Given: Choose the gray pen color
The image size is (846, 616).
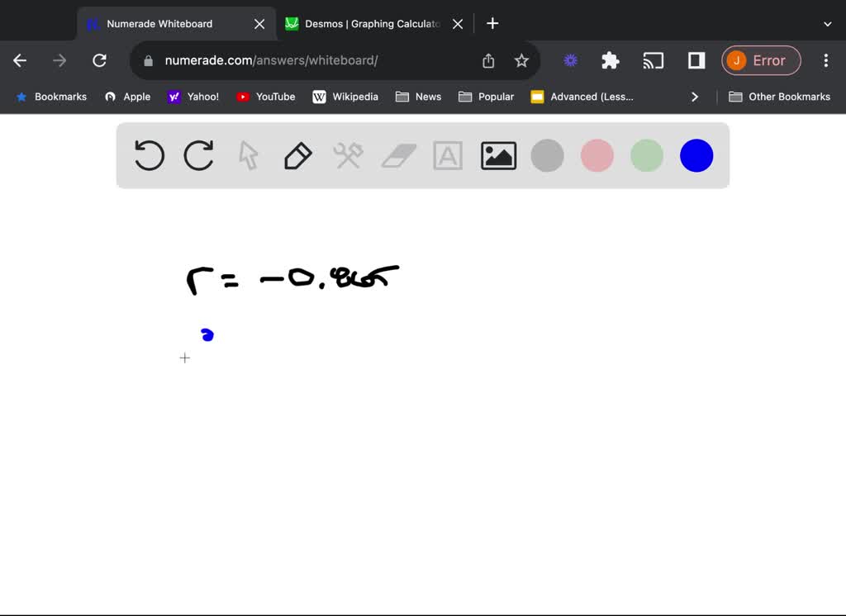Looking at the screenshot, I should pos(547,155).
